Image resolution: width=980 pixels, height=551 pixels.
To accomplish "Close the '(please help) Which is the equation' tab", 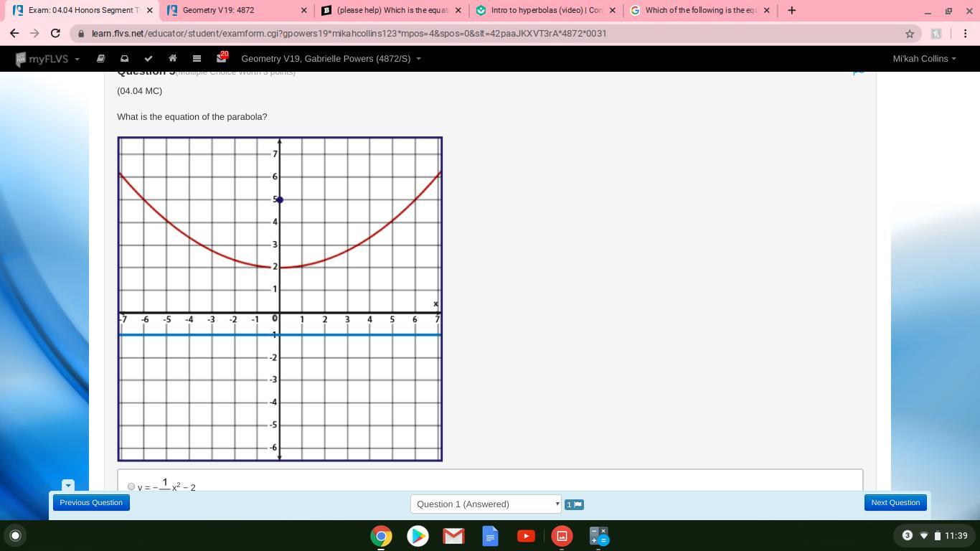I will [458, 11].
